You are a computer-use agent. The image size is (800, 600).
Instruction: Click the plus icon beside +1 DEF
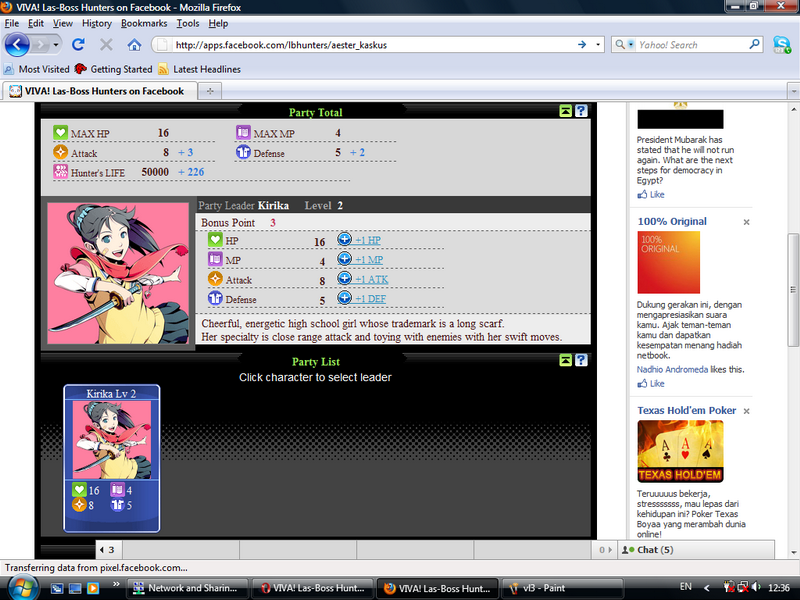tap(344, 297)
